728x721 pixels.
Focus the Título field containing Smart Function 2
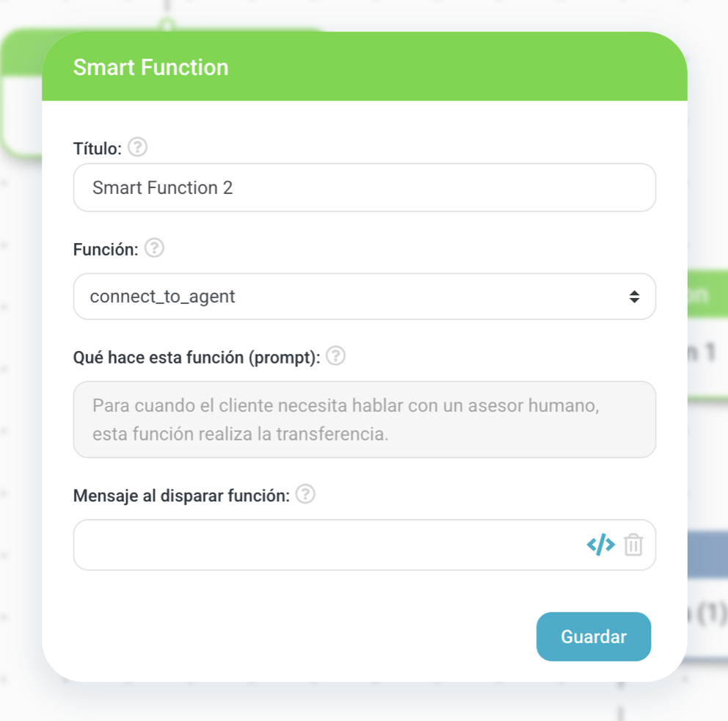[x=364, y=188]
